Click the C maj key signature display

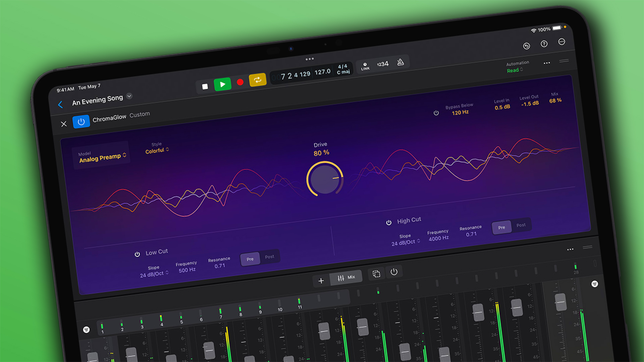pyautogui.click(x=343, y=72)
